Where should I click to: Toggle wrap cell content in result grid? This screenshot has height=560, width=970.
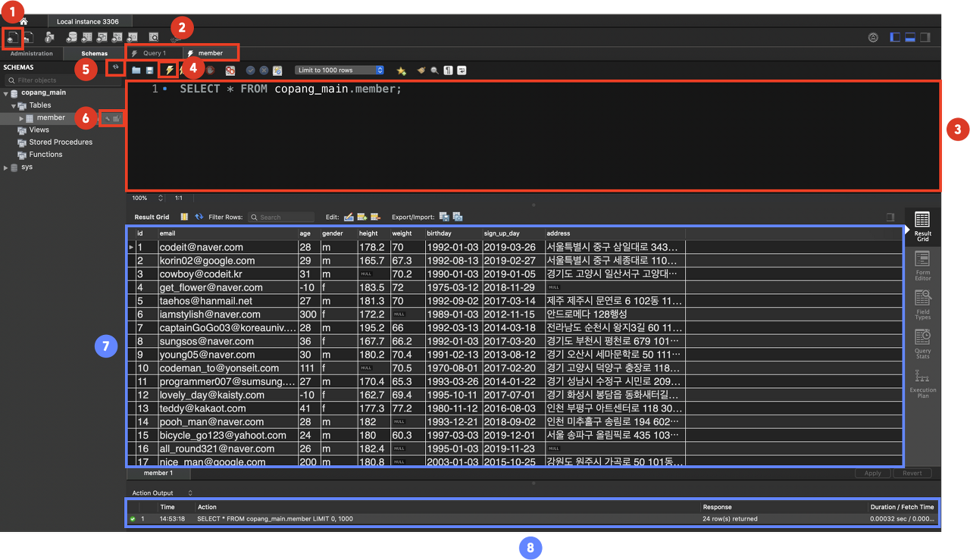184,217
